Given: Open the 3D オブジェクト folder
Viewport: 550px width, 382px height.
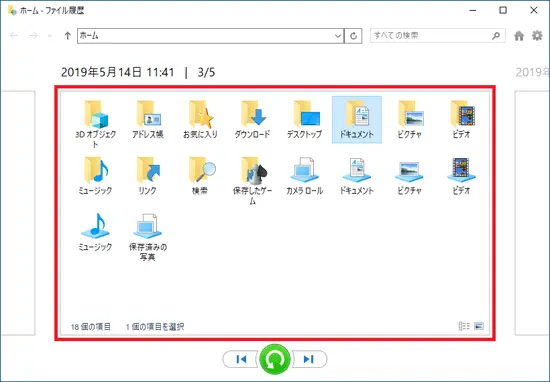Looking at the screenshot, I should (95, 123).
